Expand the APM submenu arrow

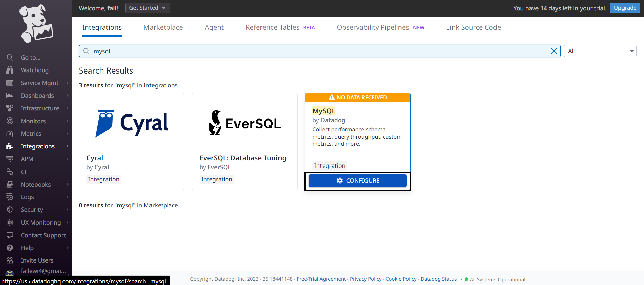tap(68, 159)
